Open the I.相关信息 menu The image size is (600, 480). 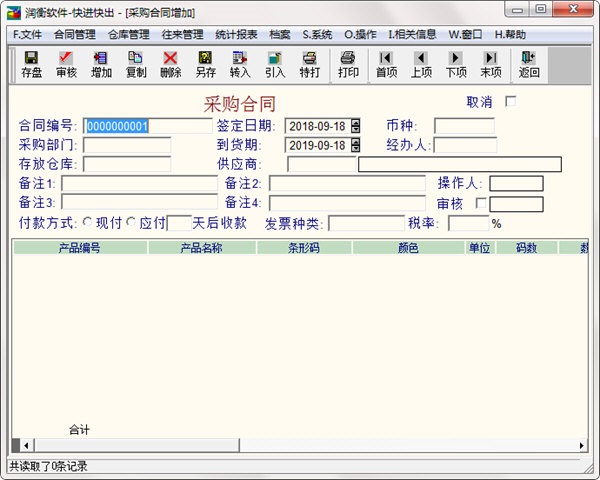click(412, 34)
